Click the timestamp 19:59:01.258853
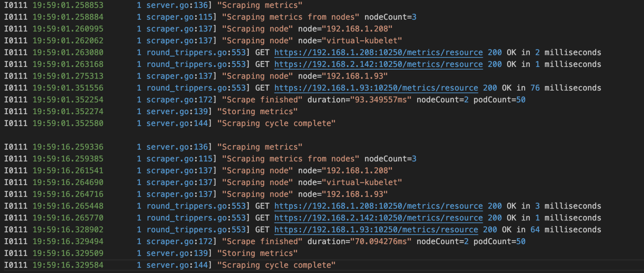 point(68,5)
